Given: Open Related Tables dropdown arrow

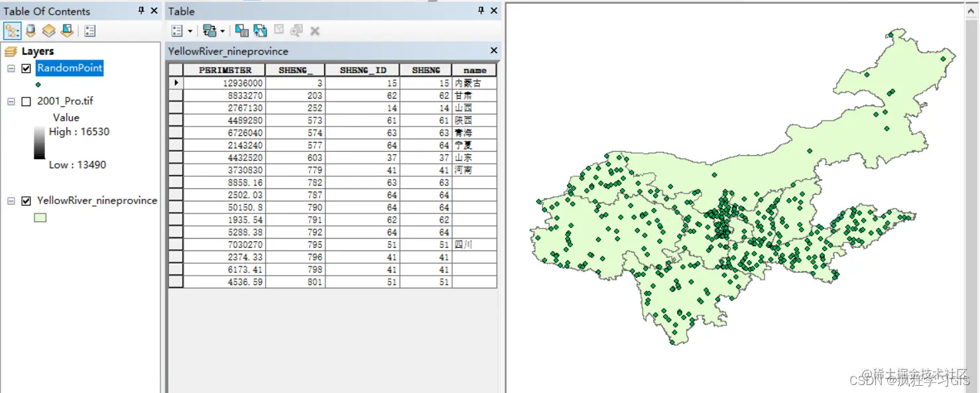Looking at the screenshot, I should point(222,31).
